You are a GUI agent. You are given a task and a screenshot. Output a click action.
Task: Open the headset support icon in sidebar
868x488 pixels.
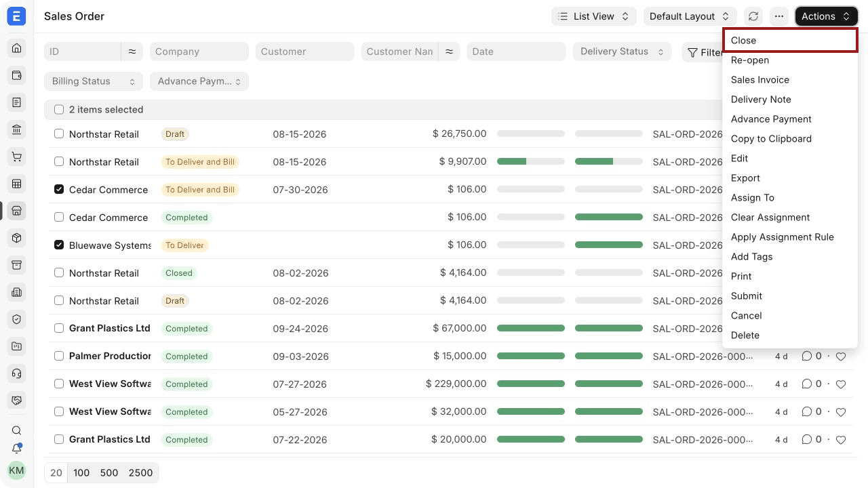(17, 373)
